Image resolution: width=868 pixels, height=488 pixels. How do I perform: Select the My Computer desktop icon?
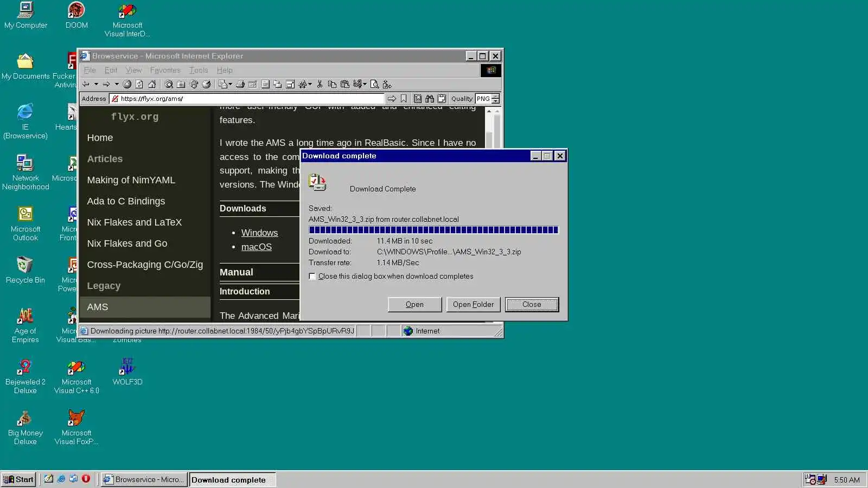coord(25,16)
